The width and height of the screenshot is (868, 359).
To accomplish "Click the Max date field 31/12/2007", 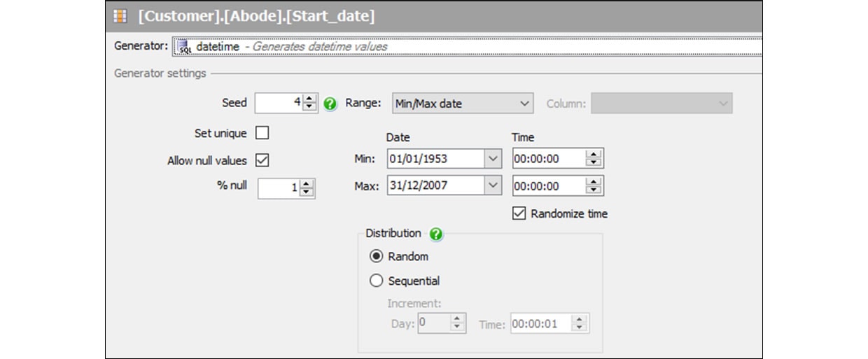I will (x=435, y=186).
